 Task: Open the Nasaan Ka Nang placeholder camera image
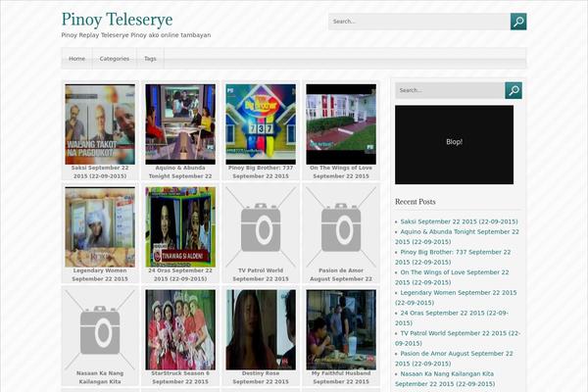pos(100,329)
